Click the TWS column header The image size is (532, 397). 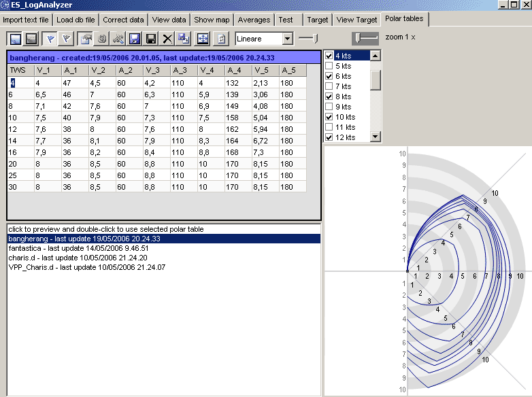tap(20, 70)
